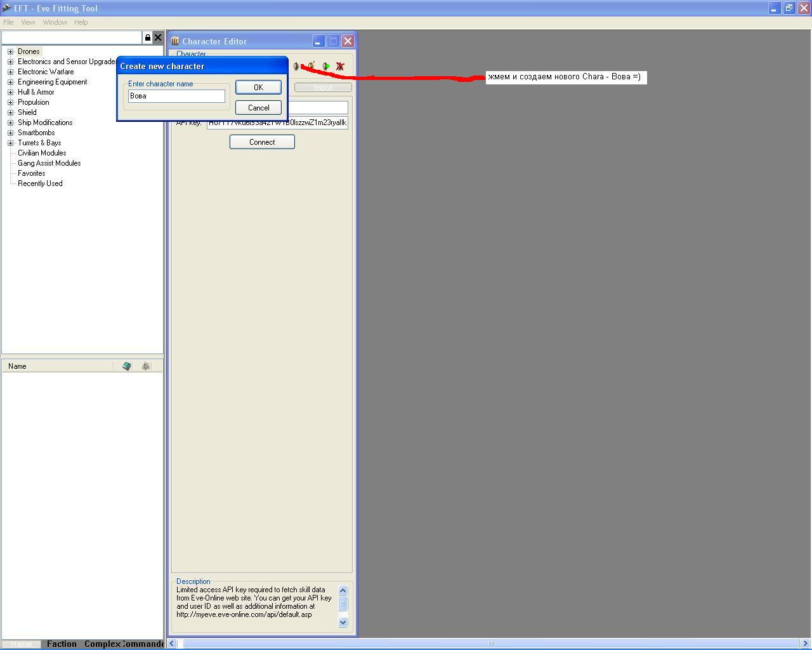Image resolution: width=812 pixels, height=650 pixels.
Task: Clear the search with the black X icon
Action: point(158,37)
